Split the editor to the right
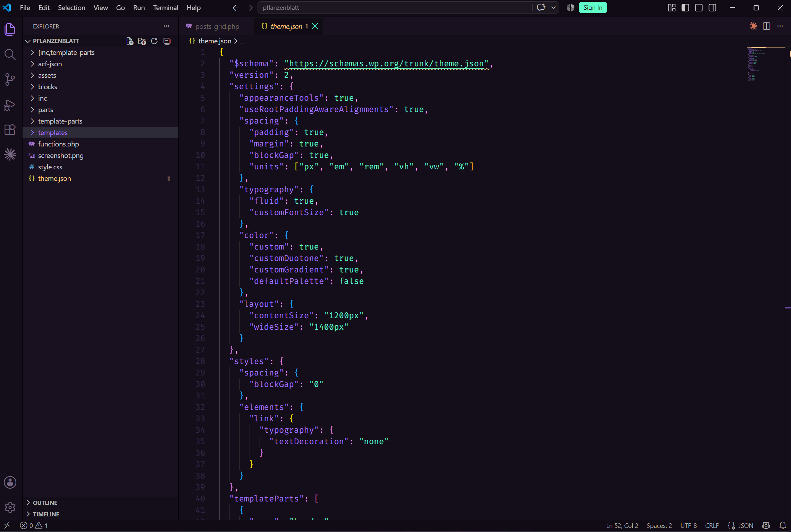791x532 pixels. 767,26
